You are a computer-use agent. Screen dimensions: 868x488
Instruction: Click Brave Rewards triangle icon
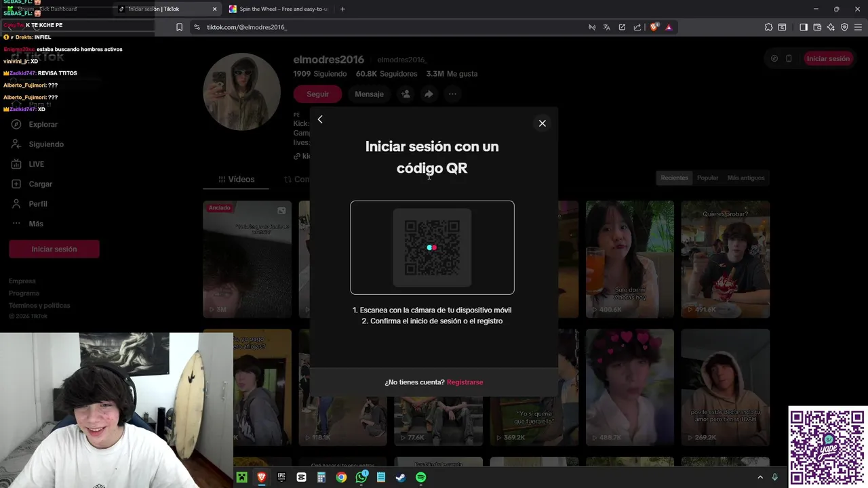click(x=669, y=27)
